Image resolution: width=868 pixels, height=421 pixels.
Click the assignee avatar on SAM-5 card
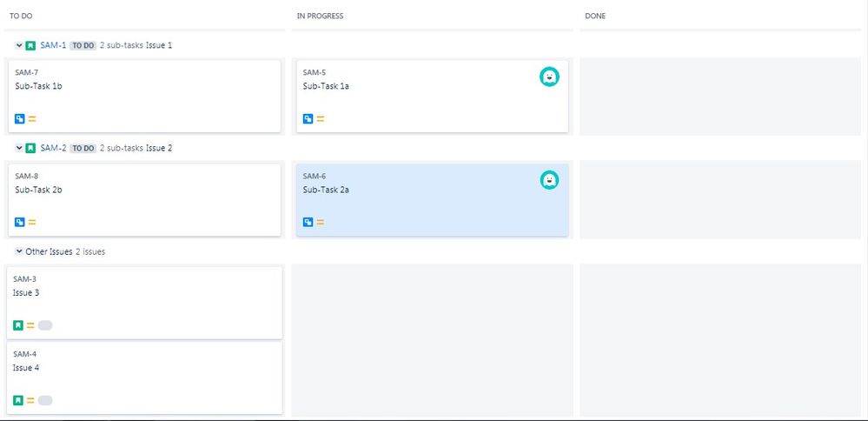[549, 77]
